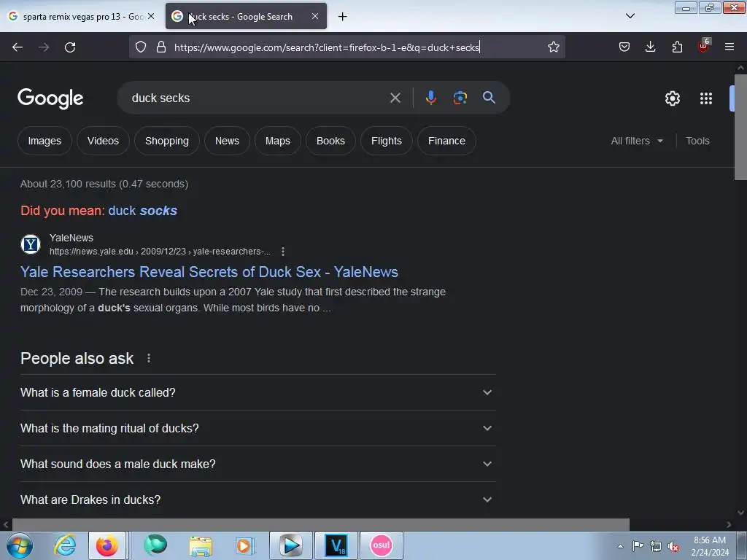Click the network tray icon

click(x=656, y=546)
